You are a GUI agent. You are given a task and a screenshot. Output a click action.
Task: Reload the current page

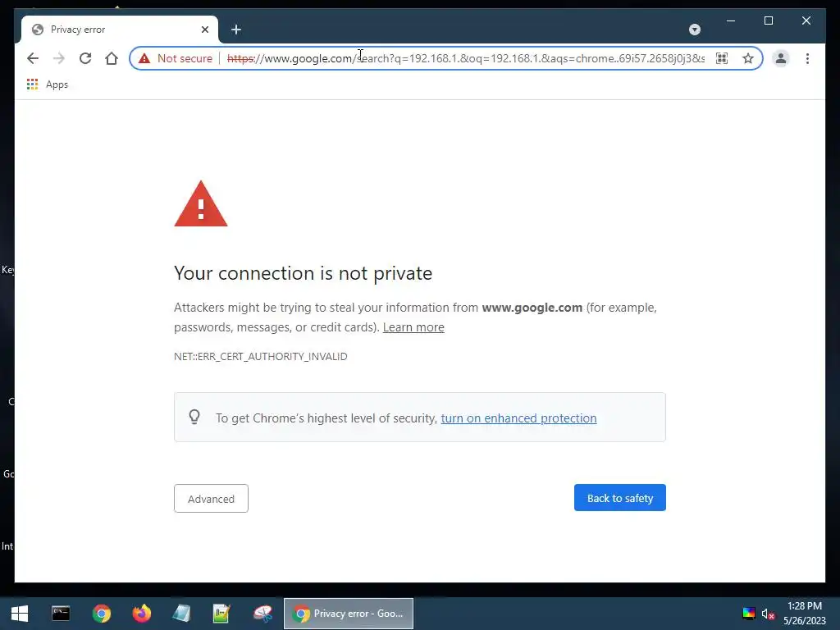click(85, 58)
